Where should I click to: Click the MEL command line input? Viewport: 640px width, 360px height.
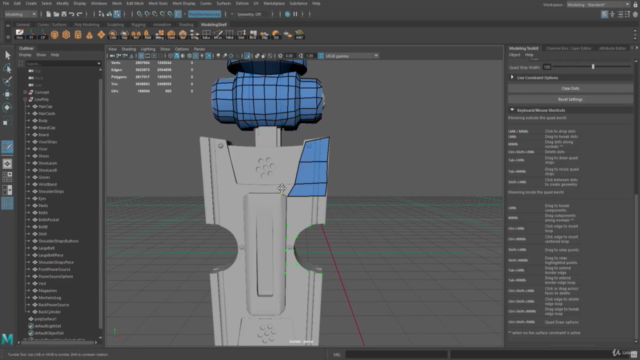coord(396,354)
